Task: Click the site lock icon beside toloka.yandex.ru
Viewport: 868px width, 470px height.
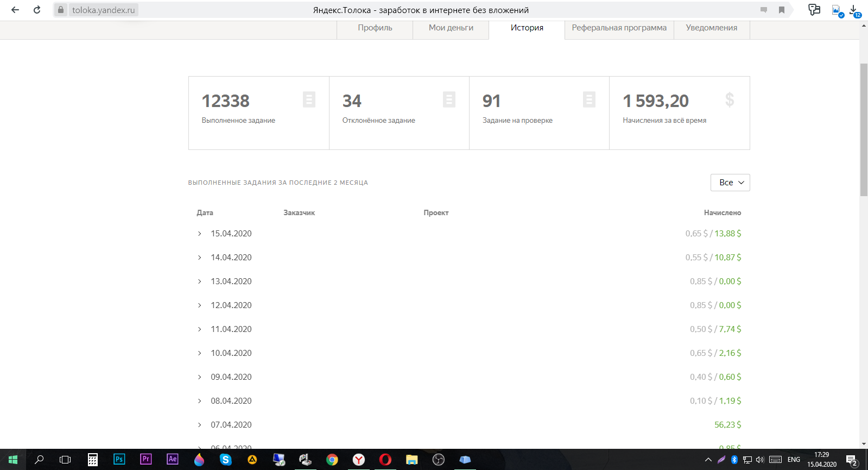Action: tap(61, 10)
